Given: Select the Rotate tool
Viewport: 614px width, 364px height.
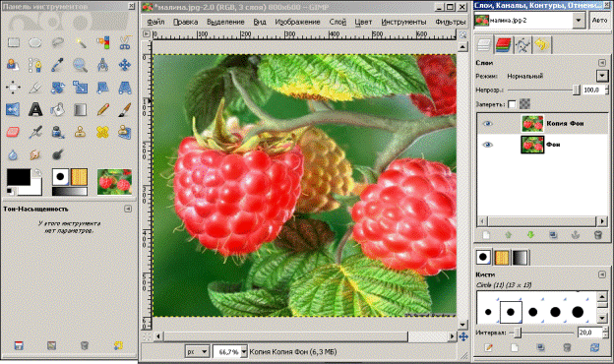Looking at the screenshot, I should [x=57, y=88].
